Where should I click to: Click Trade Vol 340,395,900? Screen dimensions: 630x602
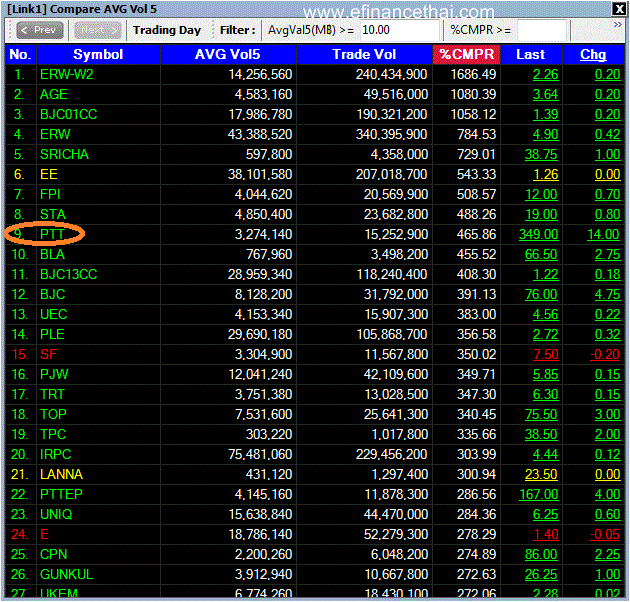(x=391, y=134)
